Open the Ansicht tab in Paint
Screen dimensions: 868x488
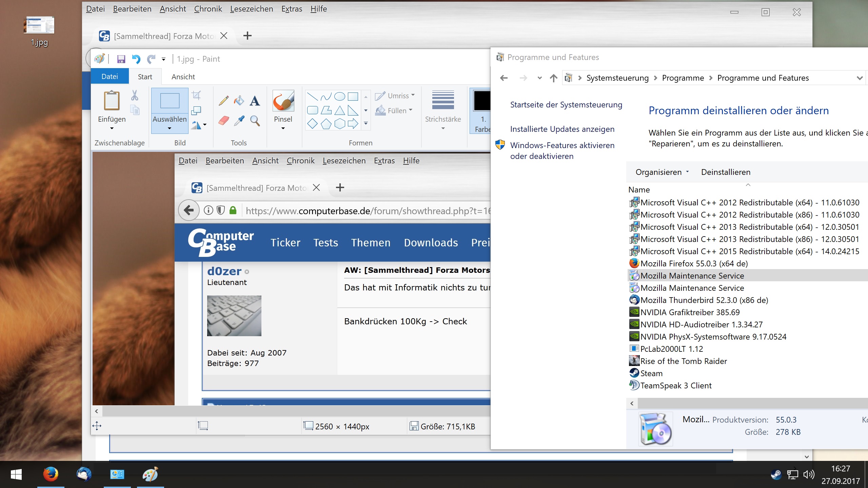pos(183,77)
